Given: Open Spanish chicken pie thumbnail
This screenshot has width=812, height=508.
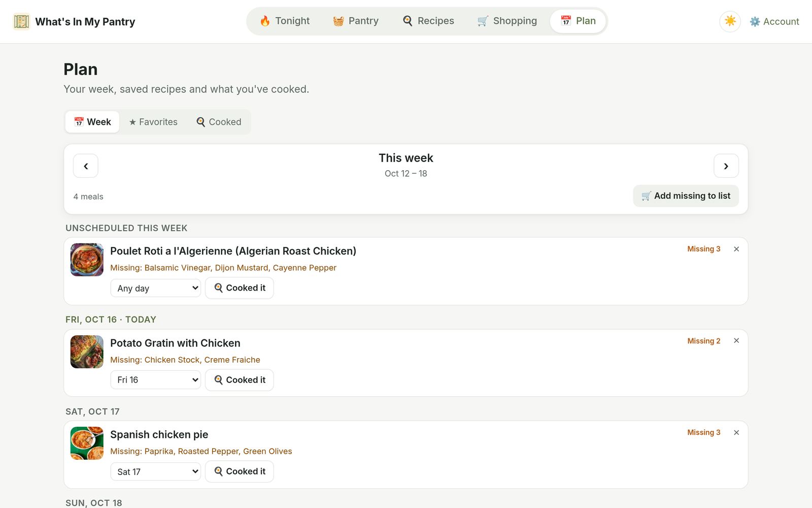Looking at the screenshot, I should pos(87,443).
